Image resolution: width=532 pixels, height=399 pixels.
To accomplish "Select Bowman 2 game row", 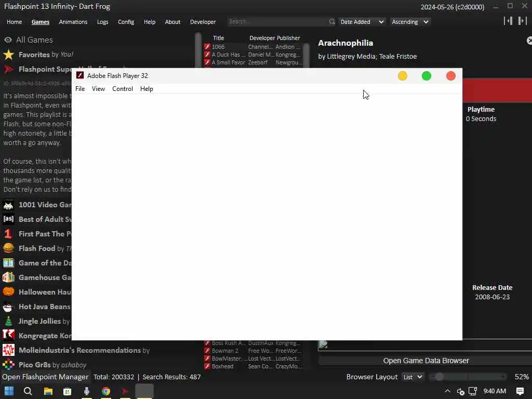I will tap(253, 351).
